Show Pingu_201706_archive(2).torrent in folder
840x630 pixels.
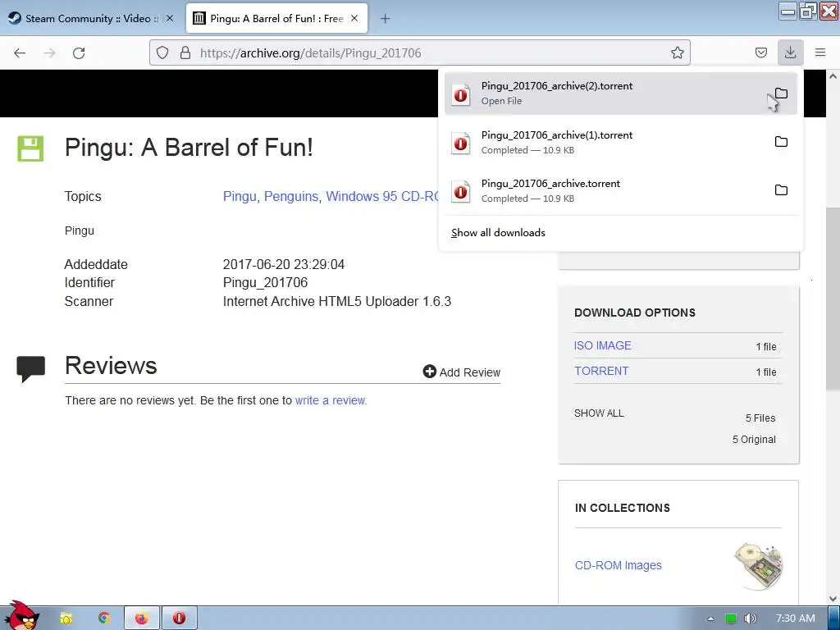(x=781, y=94)
